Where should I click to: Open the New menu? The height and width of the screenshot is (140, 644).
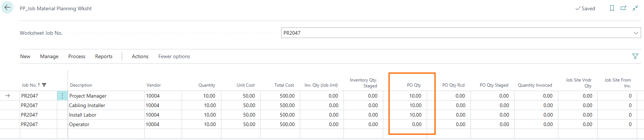click(x=25, y=56)
